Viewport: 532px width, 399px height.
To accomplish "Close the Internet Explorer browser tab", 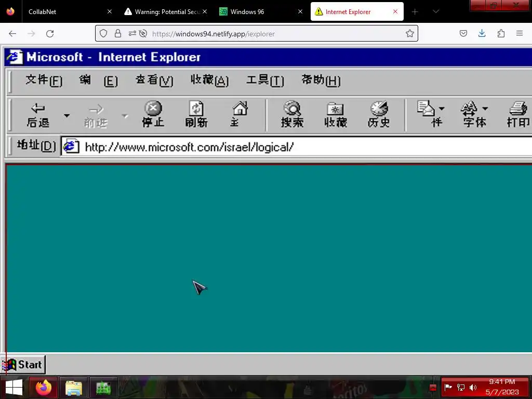I will click(x=395, y=11).
